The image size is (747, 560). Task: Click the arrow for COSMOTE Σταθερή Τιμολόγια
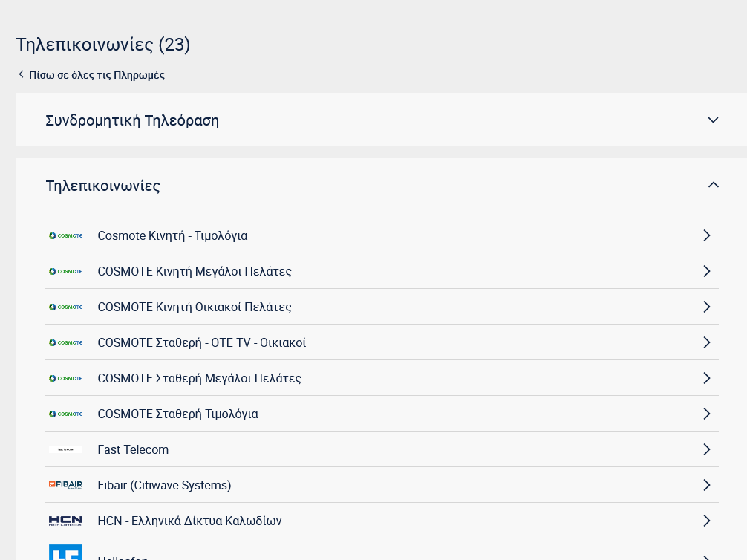click(x=707, y=414)
